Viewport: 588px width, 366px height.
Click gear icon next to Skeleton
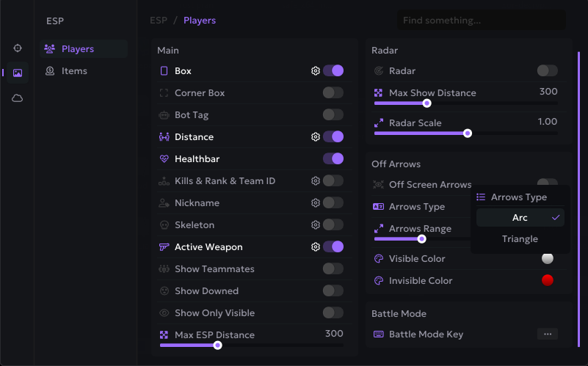point(316,225)
